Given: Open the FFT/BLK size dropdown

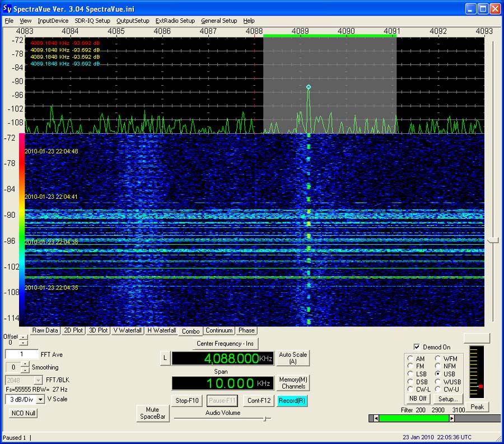Looking at the screenshot, I should pyautogui.click(x=38, y=380).
